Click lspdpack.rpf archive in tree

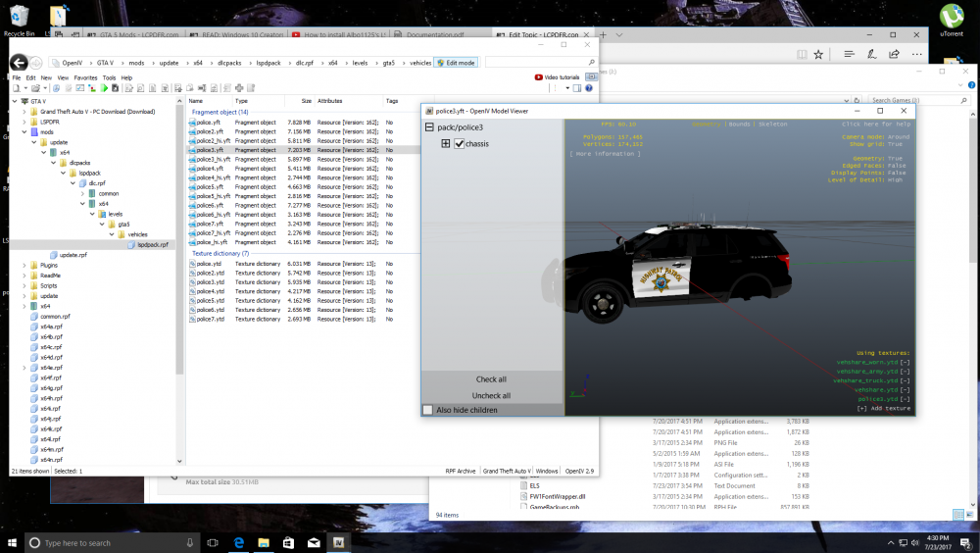(x=152, y=244)
